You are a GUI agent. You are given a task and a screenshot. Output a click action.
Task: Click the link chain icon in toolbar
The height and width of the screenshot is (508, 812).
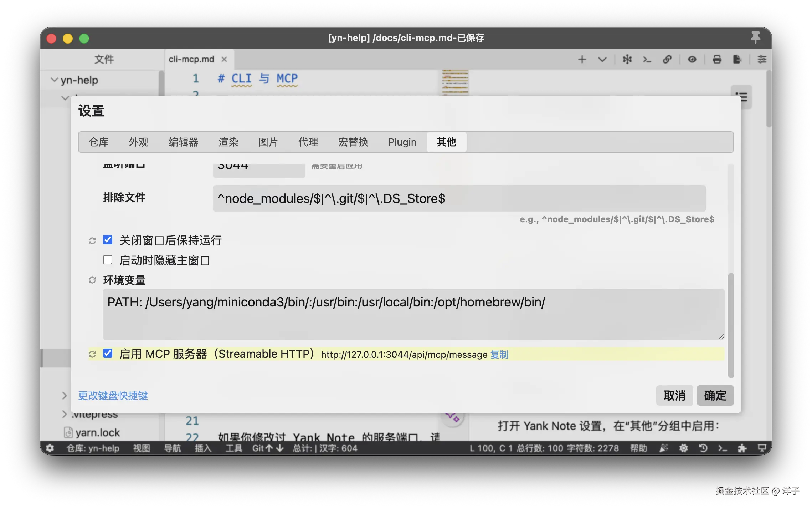click(667, 60)
